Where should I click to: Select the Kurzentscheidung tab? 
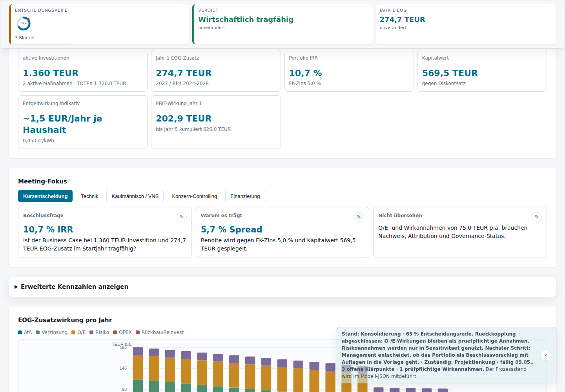pos(45,196)
